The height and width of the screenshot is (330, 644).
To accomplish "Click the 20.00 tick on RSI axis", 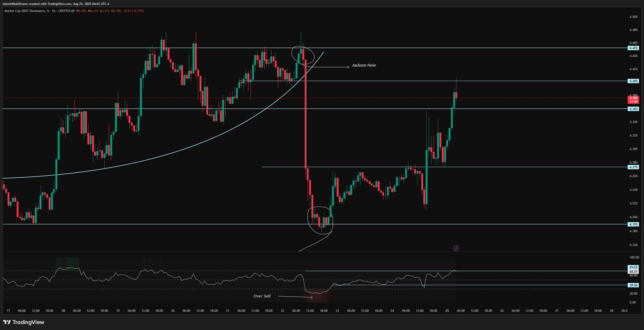I will (x=634, y=294).
